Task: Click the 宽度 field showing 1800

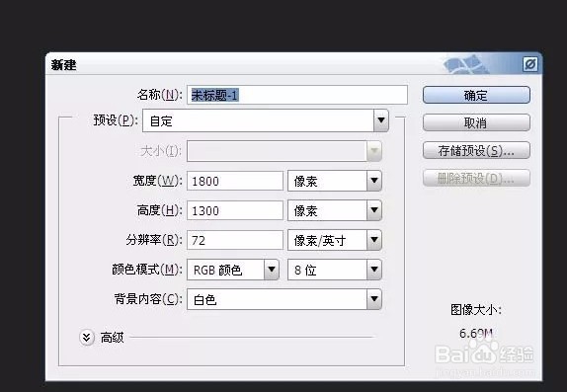Action: (x=235, y=181)
